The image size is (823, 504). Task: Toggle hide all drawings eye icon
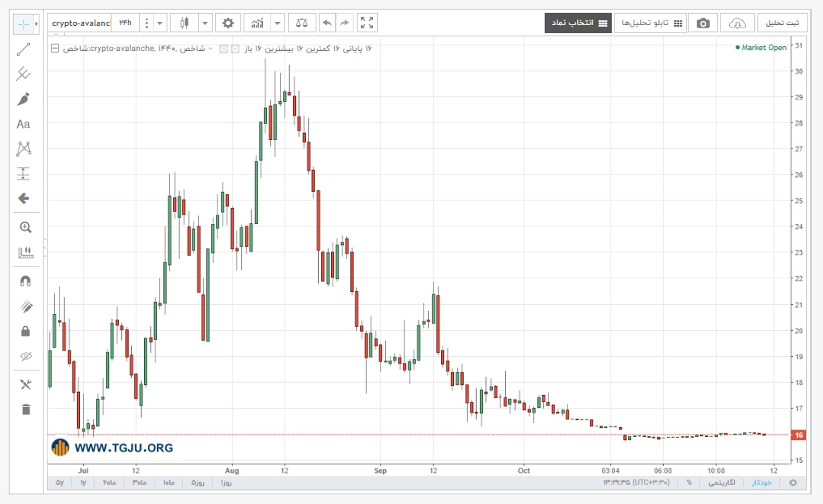pyautogui.click(x=26, y=356)
